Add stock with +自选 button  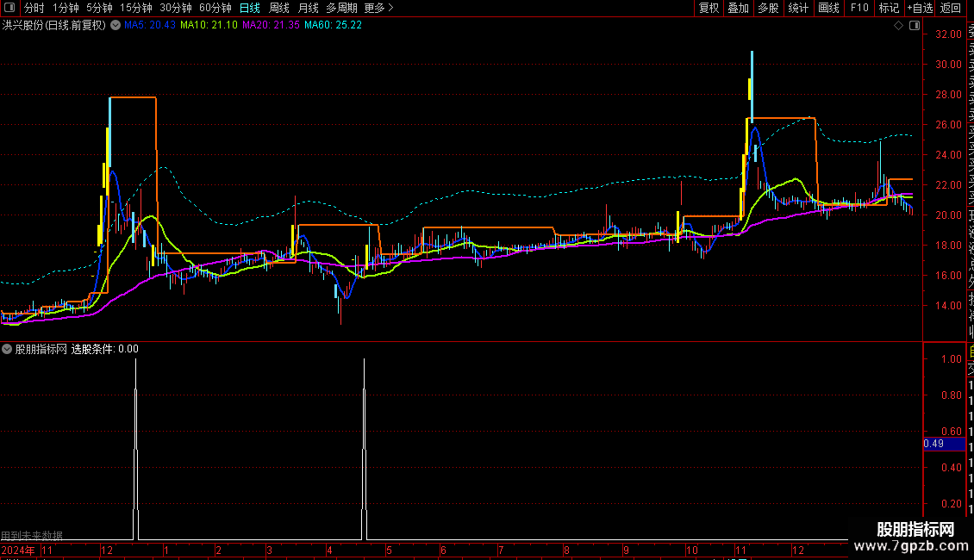[x=920, y=8]
